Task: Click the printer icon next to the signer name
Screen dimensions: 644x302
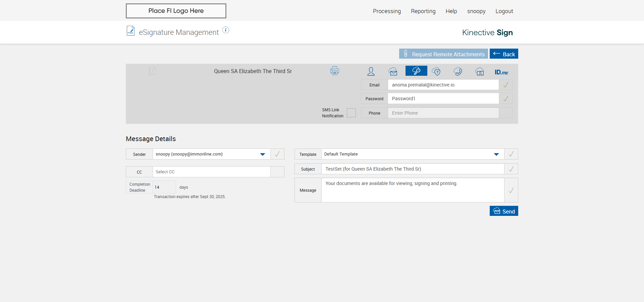Action: [334, 71]
